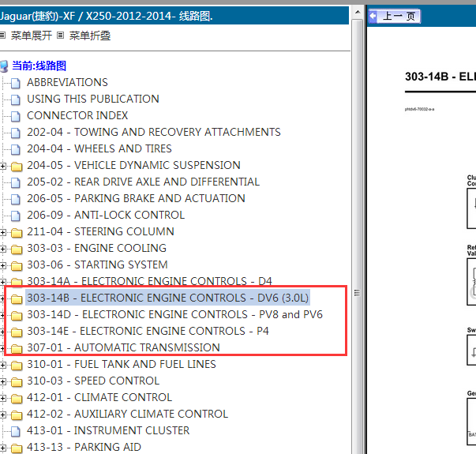Click the 菜单折叠 collapse-menu link
This screenshot has height=454, width=476.
pos(90,36)
